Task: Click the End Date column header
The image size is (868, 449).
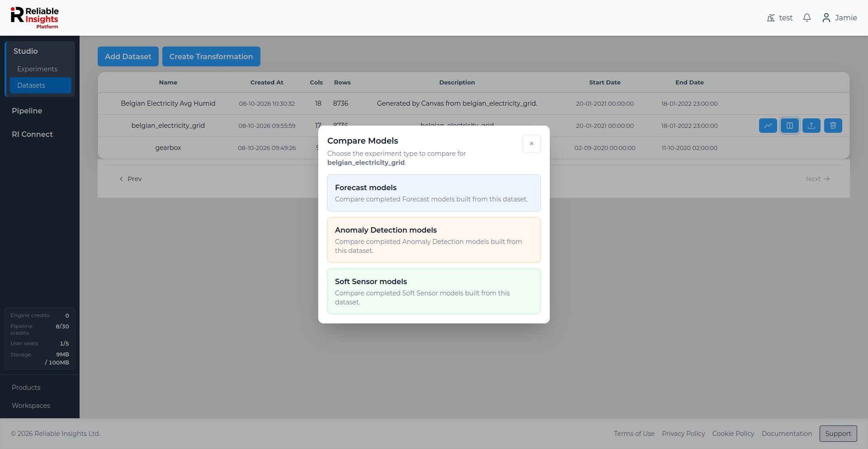Action: pos(689,82)
